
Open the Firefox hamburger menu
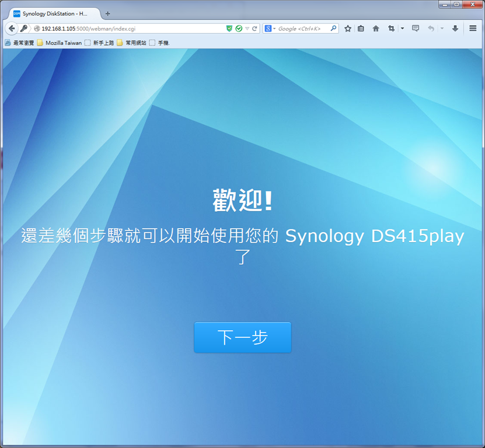pyautogui.click(x=473, y=29)
